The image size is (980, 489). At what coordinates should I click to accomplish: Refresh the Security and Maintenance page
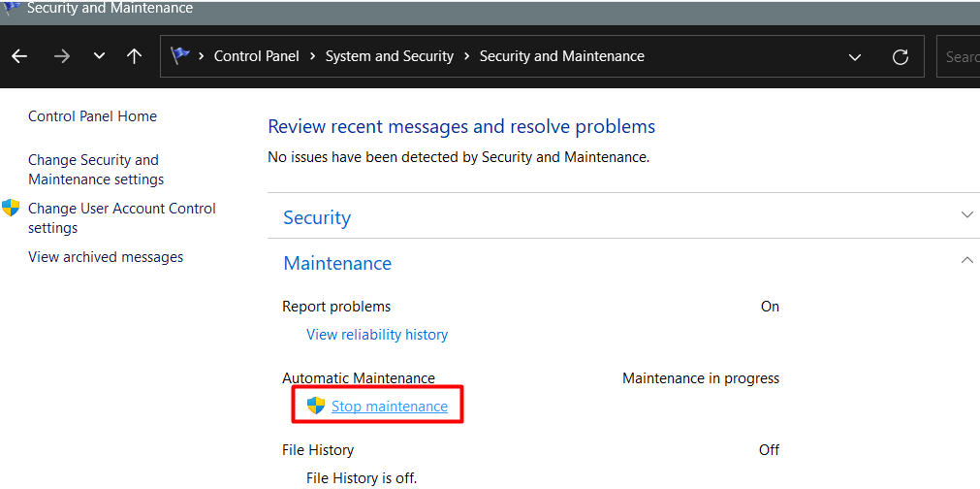900,57
